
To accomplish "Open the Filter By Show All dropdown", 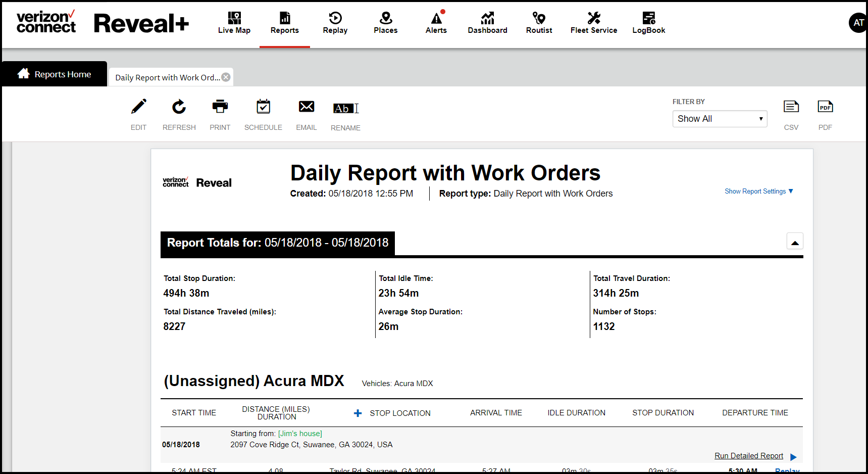I will 720,119.
